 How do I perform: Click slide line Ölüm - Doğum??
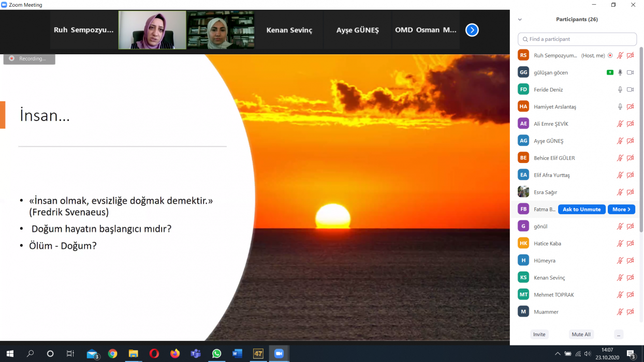tap(63, 246)
